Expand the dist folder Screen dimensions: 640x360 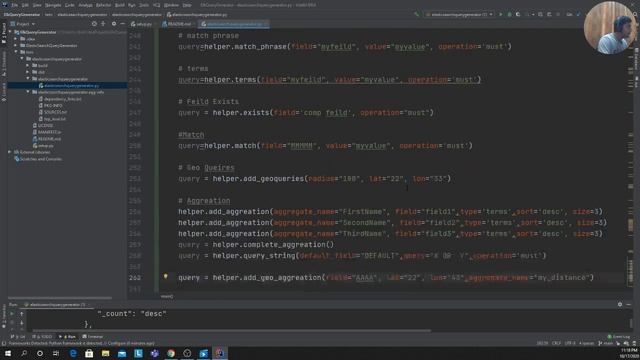click(x=28, y=72)
